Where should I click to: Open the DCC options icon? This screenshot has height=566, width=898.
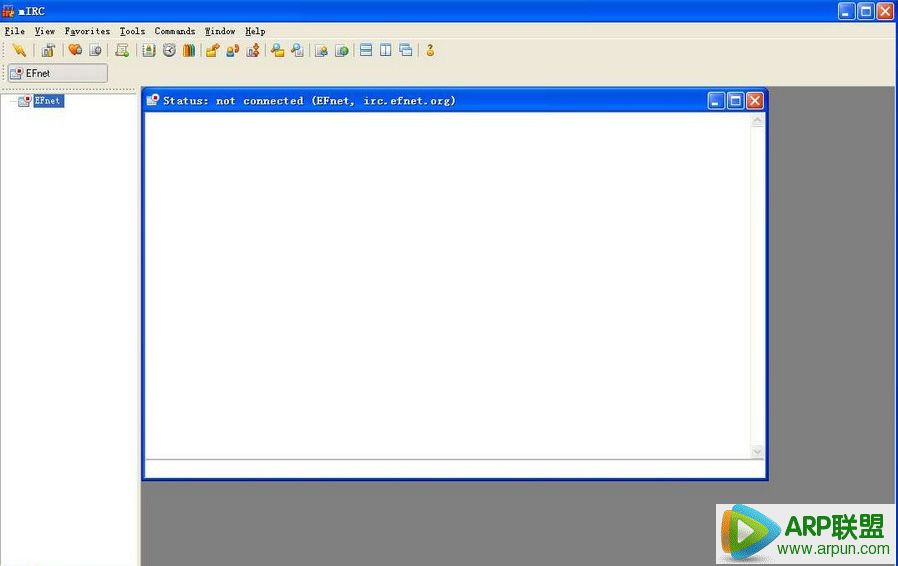[x=253, y=50]
